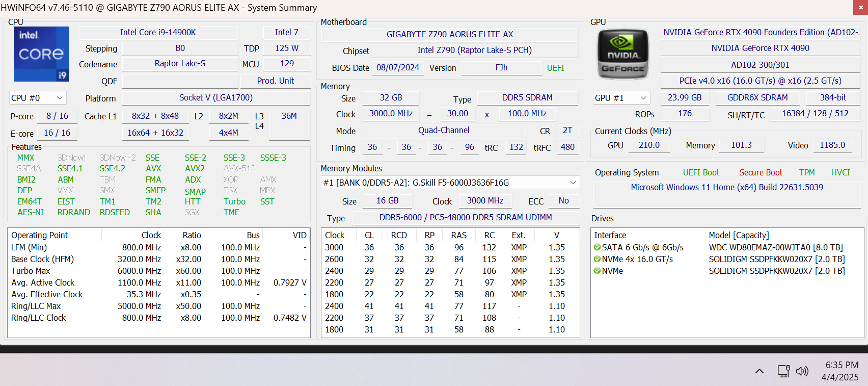Click the tRFC 480 value
This screenshot has width=868, height=386.
click(x=567, y=147)
